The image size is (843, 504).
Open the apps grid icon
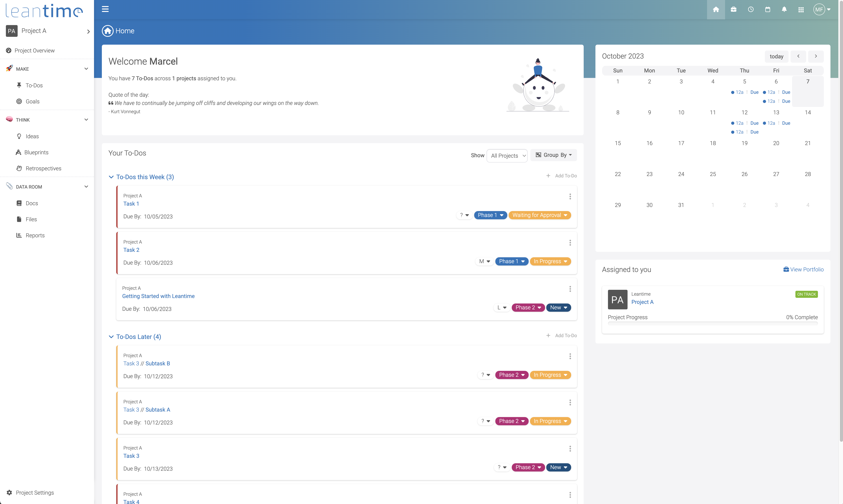coord(801,10)
